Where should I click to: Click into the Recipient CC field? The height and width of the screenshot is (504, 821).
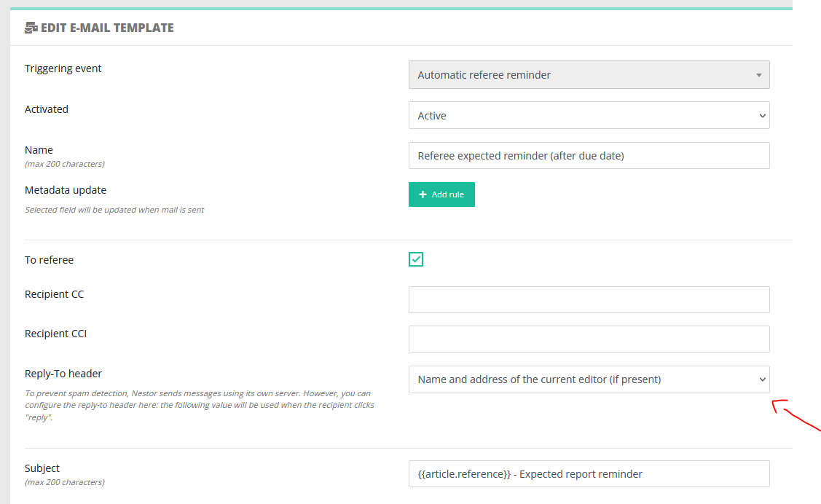point(589,300)
